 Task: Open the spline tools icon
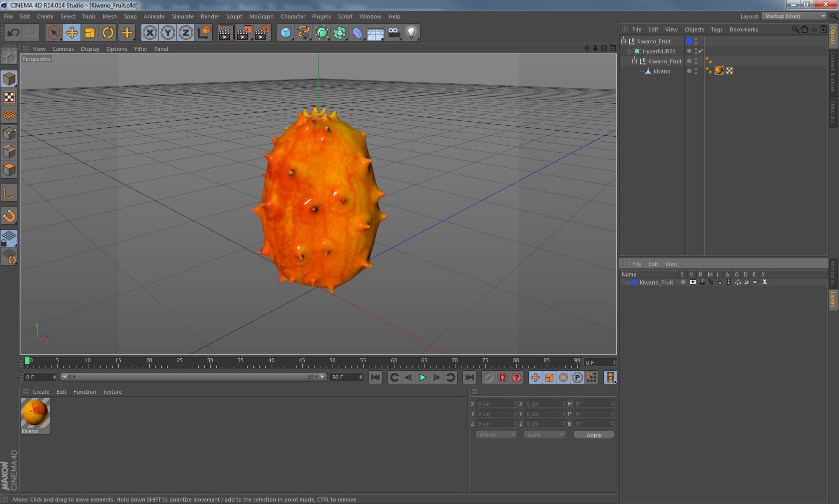pos(304,33)
